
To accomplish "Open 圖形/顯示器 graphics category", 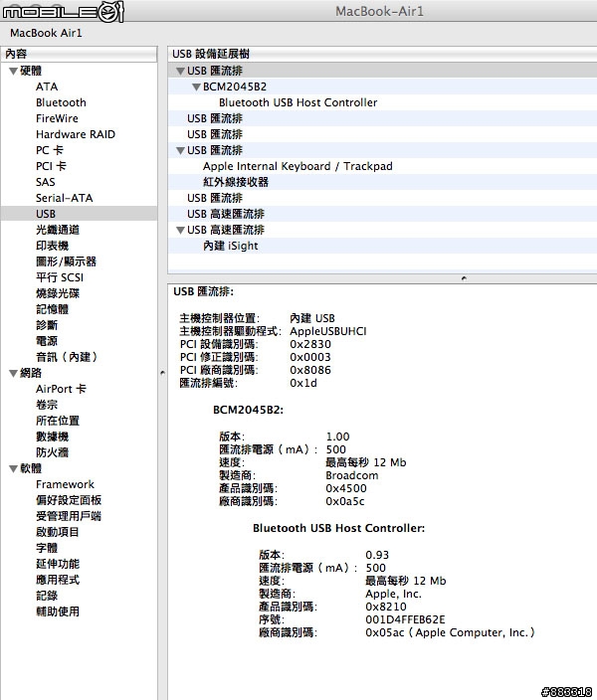I will tap(66, 262).
